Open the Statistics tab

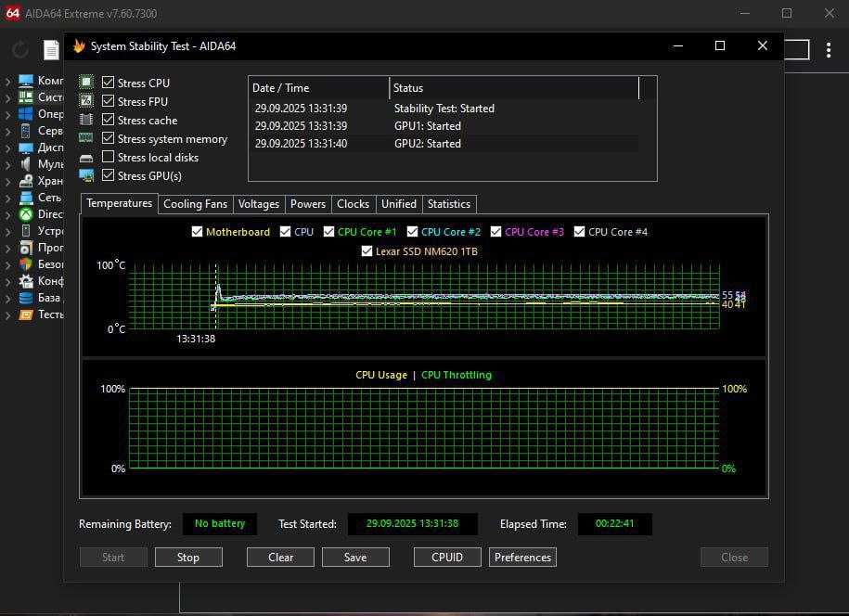[449, 204]
